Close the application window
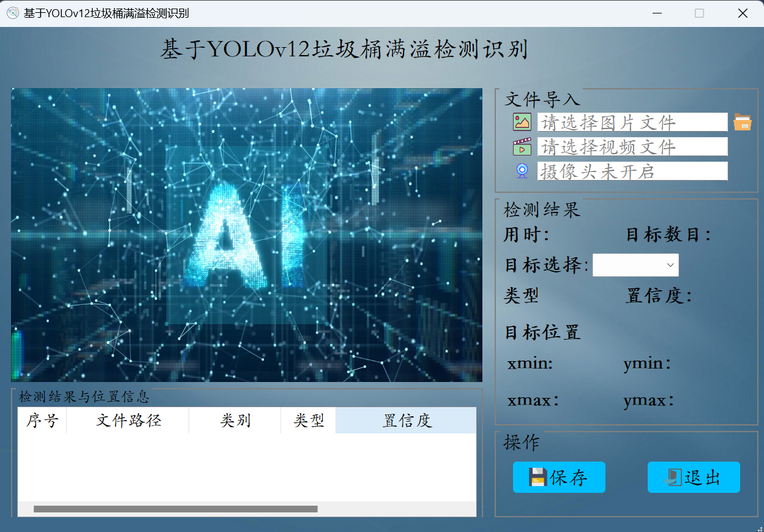The width and height of the screenshot is (764, 532). [743, 13]
